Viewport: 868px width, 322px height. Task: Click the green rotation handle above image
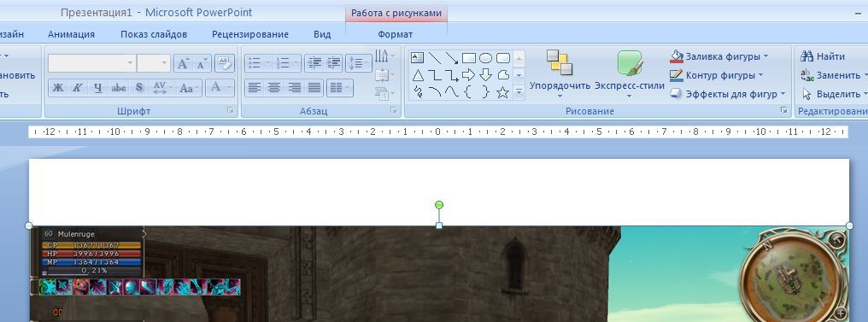(x=439, y=205)
